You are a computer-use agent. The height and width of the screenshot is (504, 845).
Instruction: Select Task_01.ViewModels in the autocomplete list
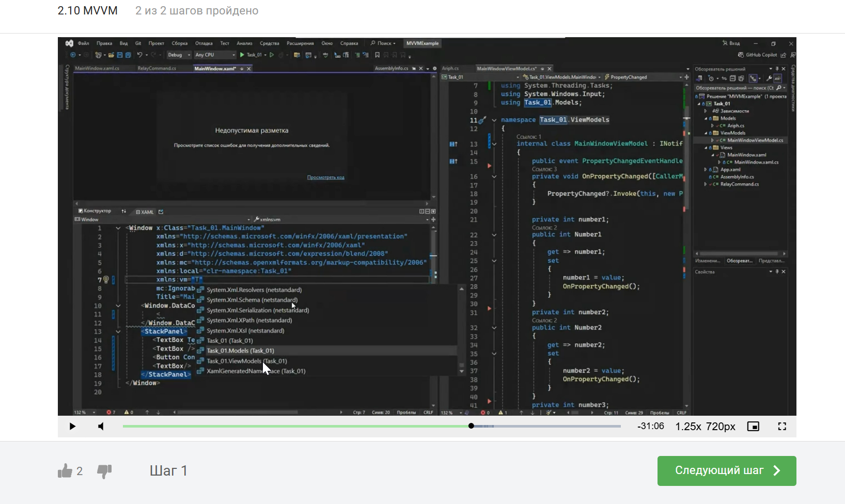click(x=246, y=361)
